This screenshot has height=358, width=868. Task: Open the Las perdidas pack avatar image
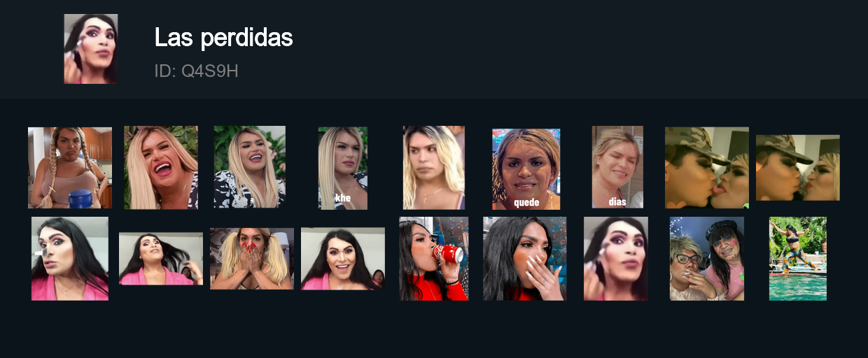91,49
